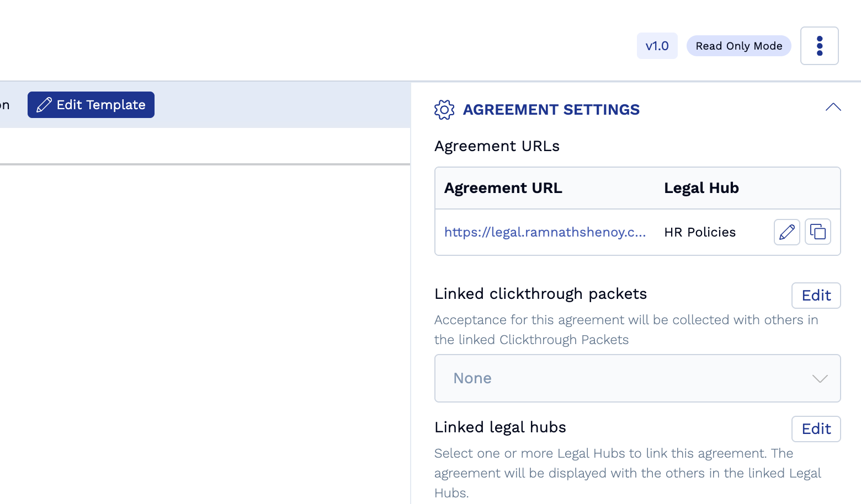Click the Agreement URL column header
Screen dimensions: 861x504
pyautogui.click(x=503, y=188)
